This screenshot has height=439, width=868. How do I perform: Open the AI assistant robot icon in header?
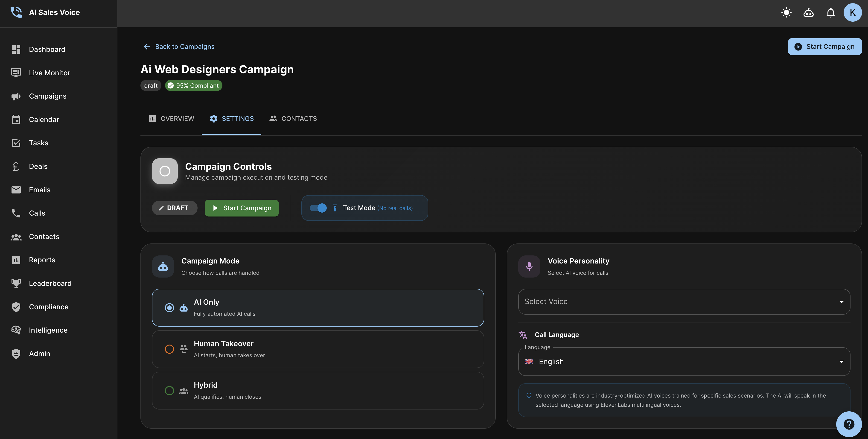(808, 12)
